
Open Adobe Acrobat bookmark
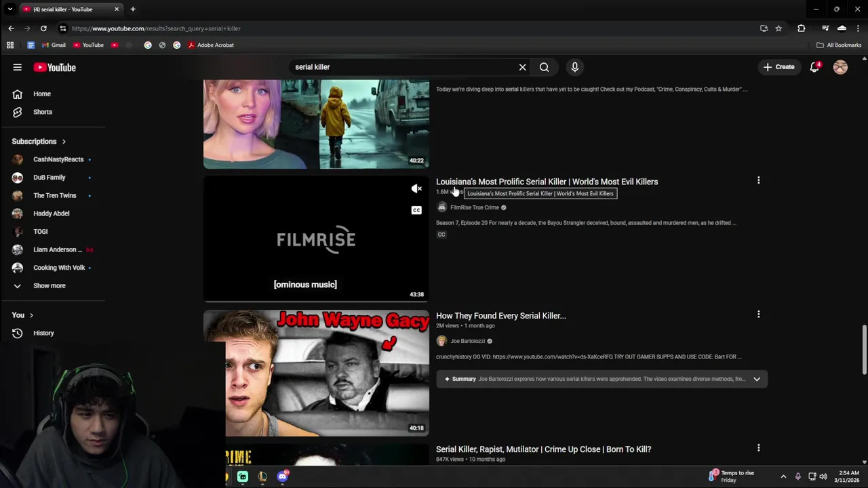pyautogui.click(x=210, y=45)
